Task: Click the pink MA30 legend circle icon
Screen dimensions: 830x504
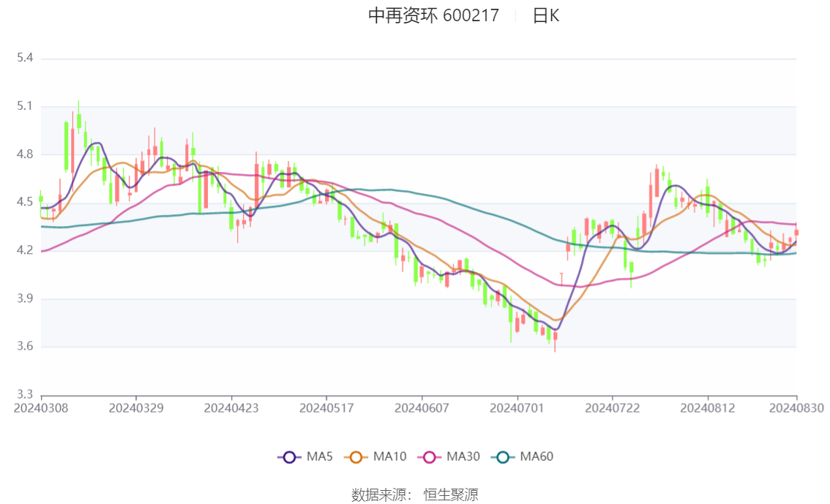Action: click(x=430, y=457)
